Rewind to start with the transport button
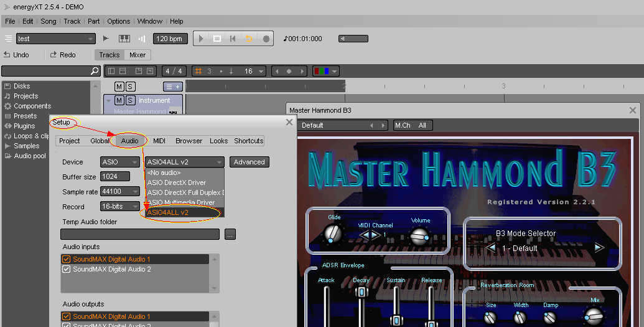 pyautogui.click(x=233, y=39)
